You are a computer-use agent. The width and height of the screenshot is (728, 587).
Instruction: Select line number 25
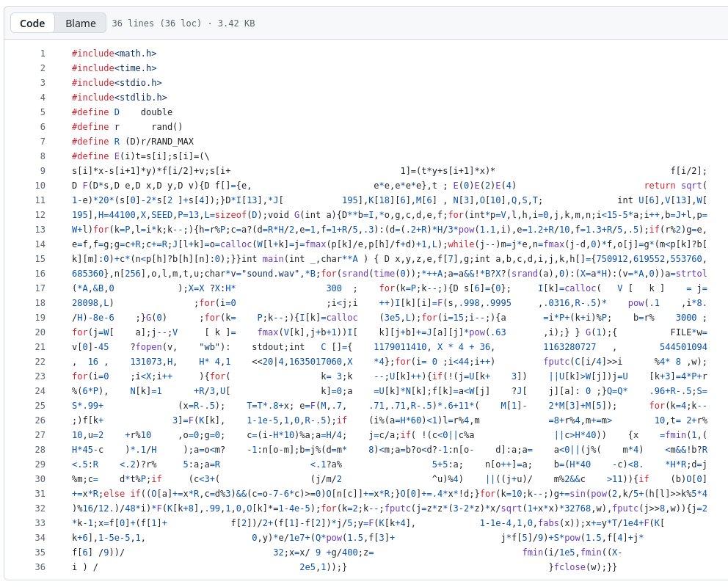coord(40,406)
